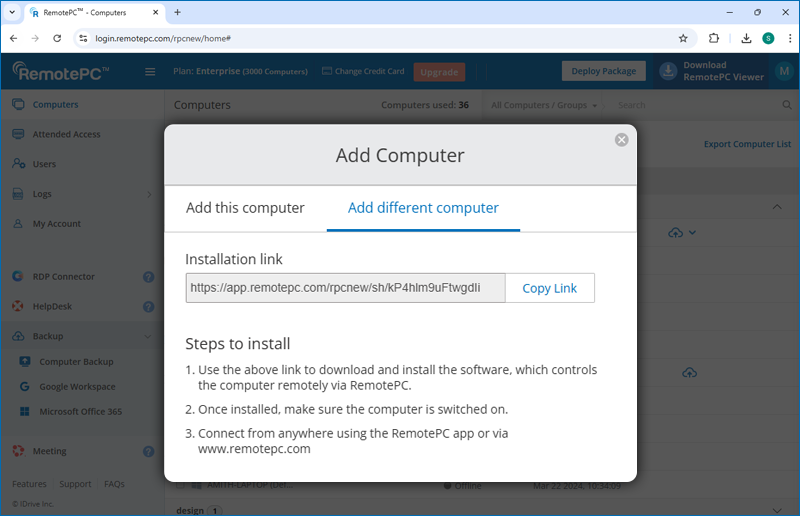
Task: Open Attended Access in sidebar
Action: point(66,134)
